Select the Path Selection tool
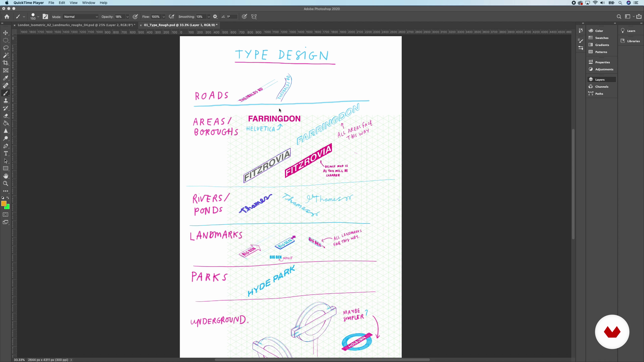 point(6,161)
